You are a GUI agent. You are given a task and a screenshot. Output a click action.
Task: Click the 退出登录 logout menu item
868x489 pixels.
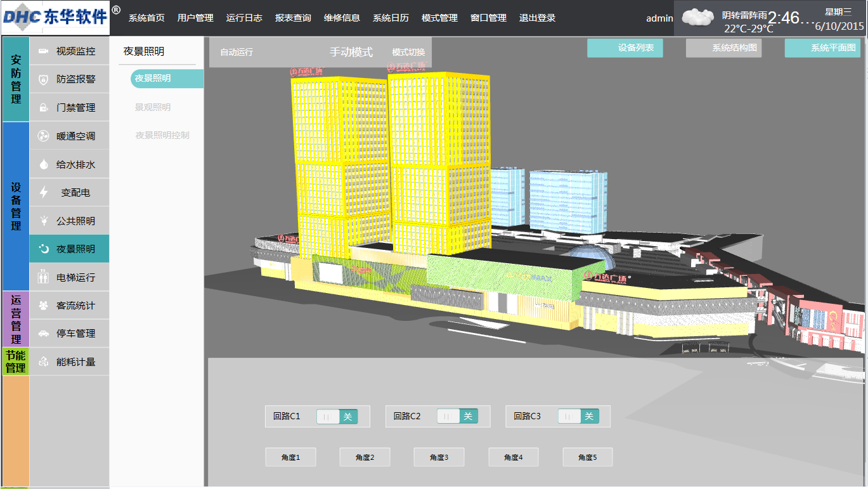click(x=537, y=18)
